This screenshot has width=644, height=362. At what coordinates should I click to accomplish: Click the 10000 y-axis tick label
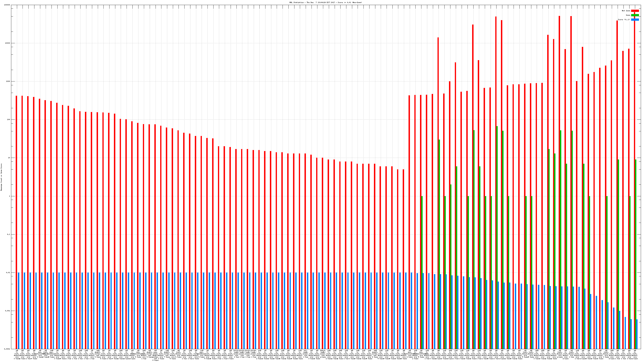coord(8,43)
